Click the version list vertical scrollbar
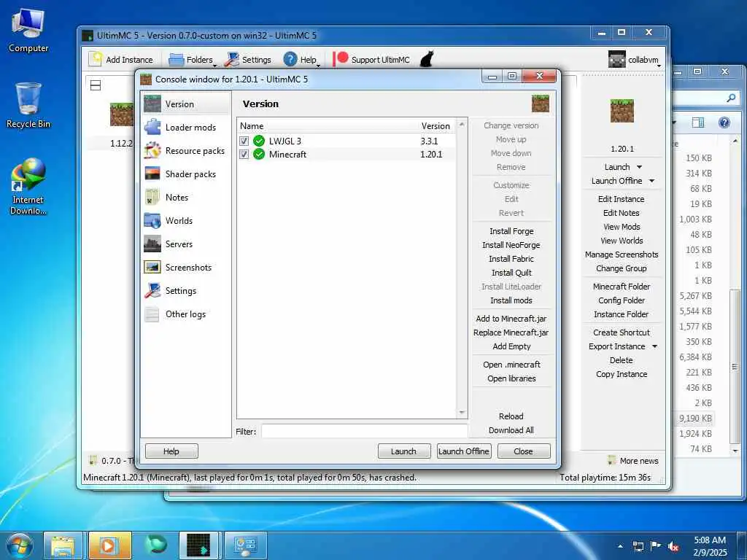 [462, 268]
